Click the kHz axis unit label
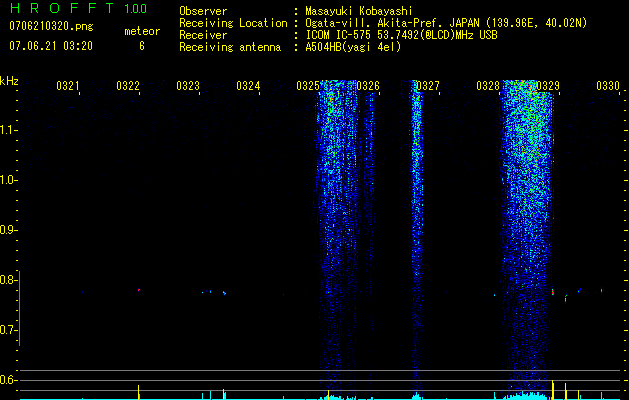629x400 pixels. pyautogui.click(x=9, y=81)
